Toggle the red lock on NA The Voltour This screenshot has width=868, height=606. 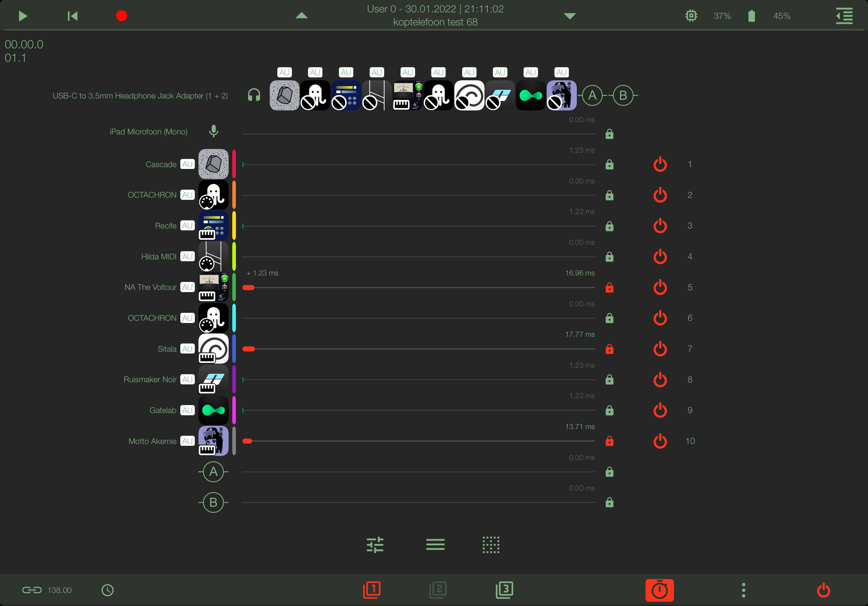[x=610, y=287]
